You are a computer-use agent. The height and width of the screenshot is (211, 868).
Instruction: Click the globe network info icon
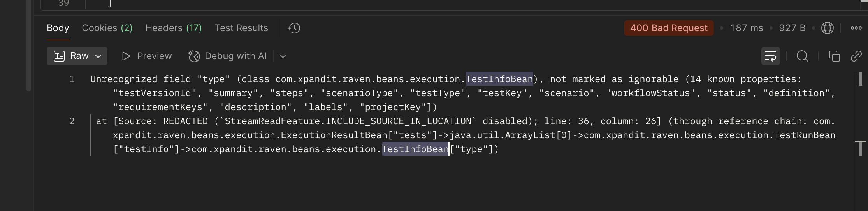coord(827,28)
